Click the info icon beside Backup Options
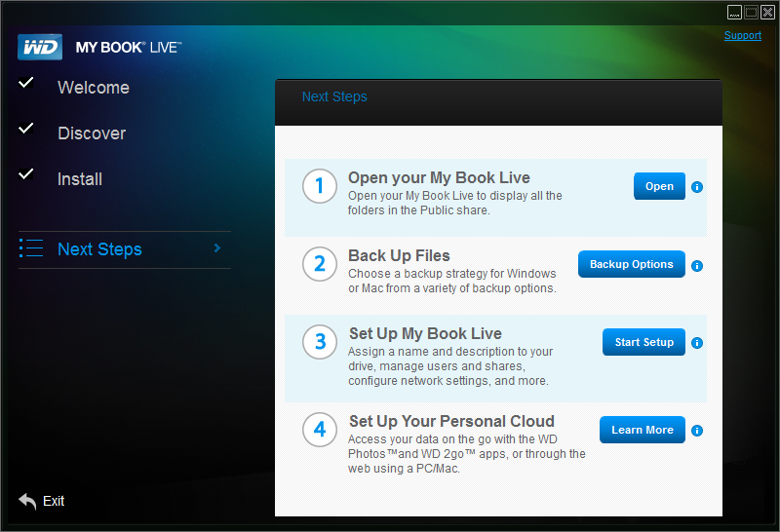Screen dimensions: 780x532 pos(697,266)
